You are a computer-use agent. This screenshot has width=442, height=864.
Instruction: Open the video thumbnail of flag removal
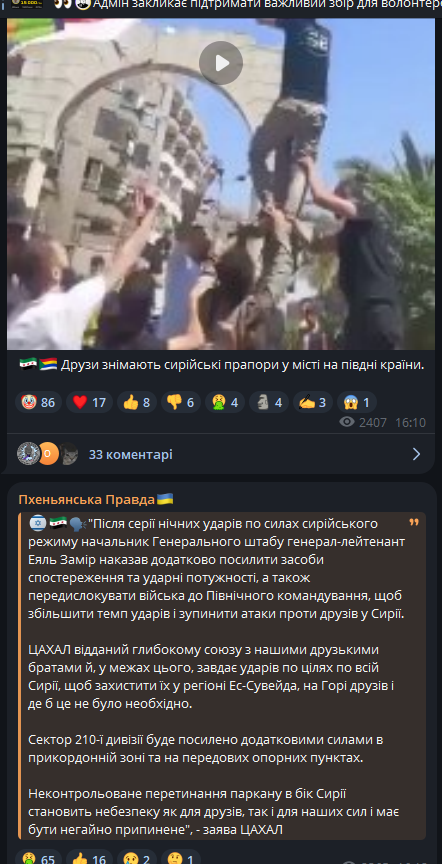point(221,184)
